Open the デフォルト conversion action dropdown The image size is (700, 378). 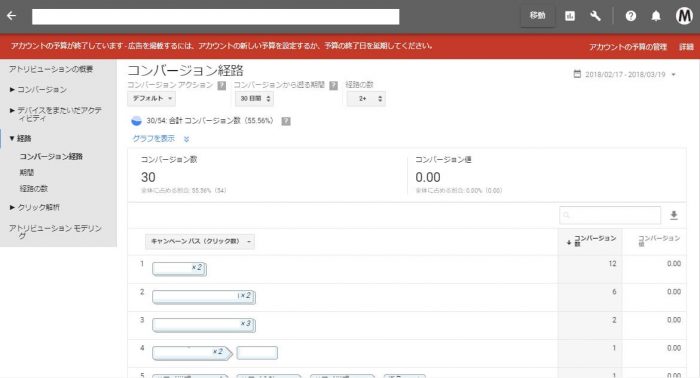[151, 99]
